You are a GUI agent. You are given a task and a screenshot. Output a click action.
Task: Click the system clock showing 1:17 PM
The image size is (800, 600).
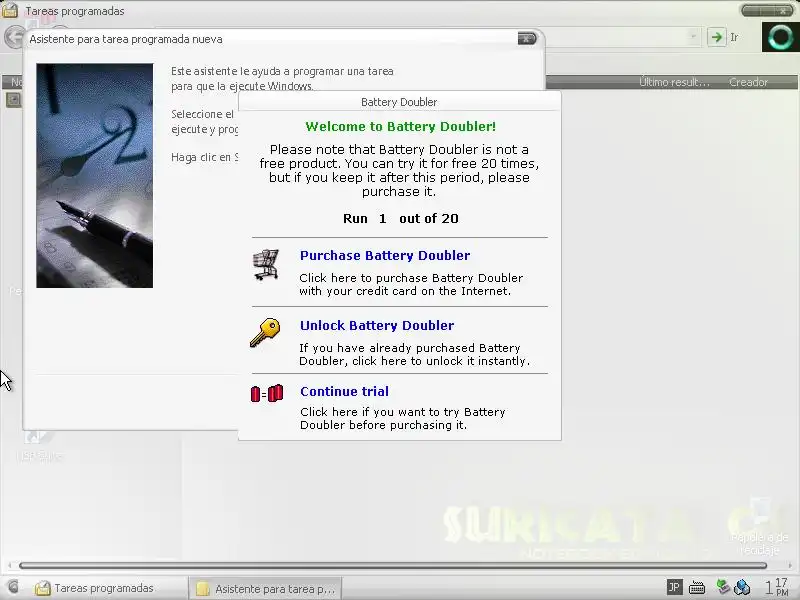[776, 587]
